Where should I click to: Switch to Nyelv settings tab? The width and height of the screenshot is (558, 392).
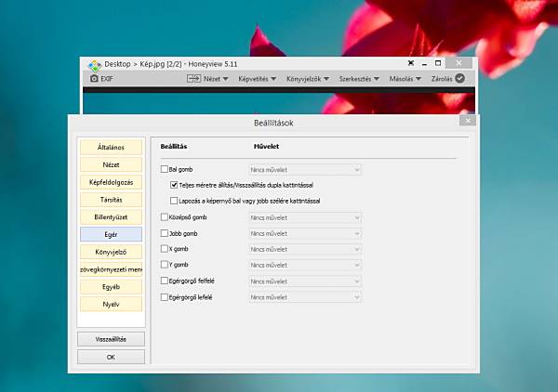click(x=111, y=304)
